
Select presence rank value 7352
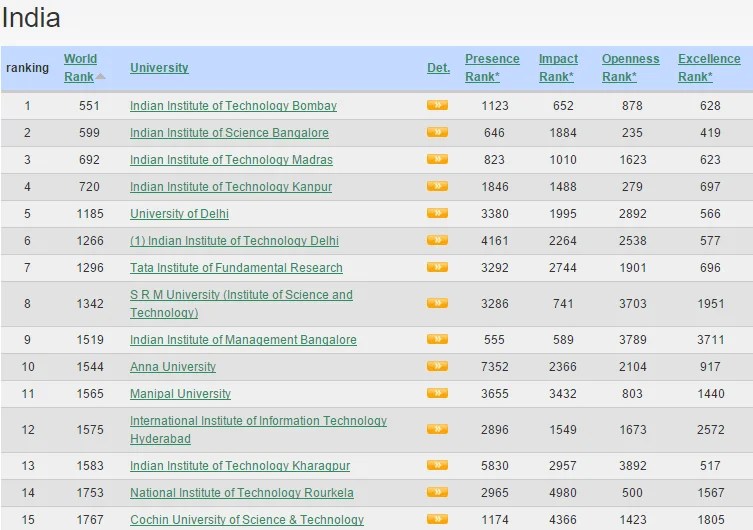tap(495, 366)
